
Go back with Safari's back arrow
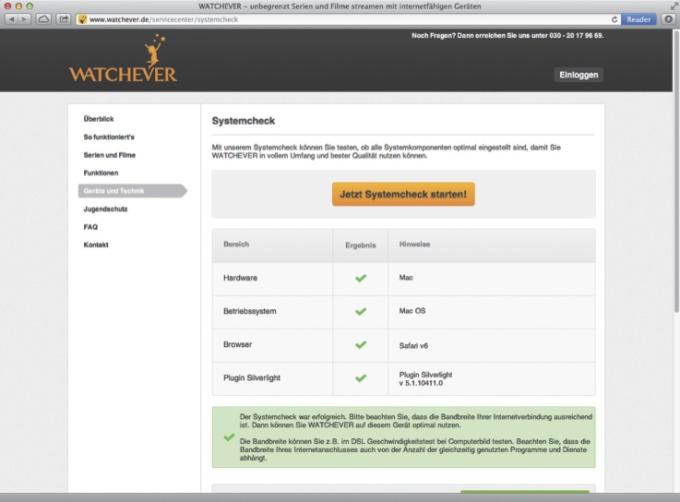tap(12, 19)
